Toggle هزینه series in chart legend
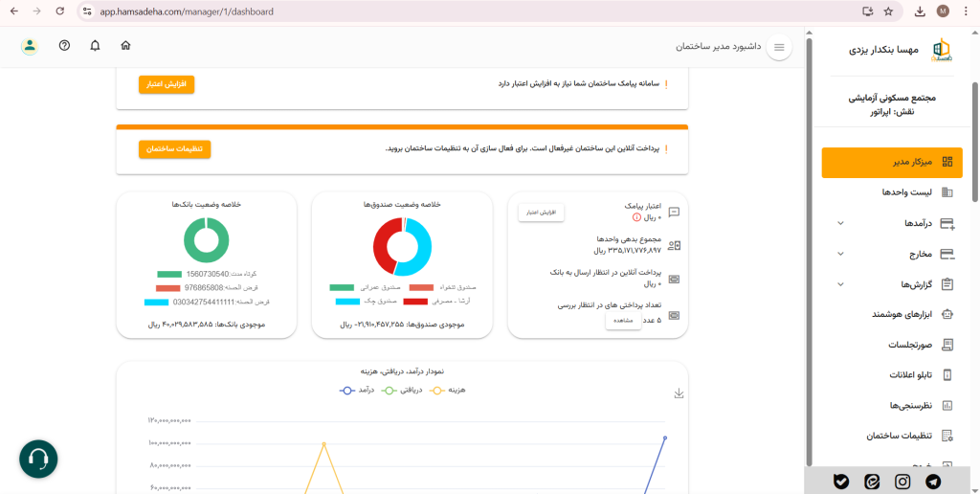Viewport: 980px width, 494px height. coord(449,390)
